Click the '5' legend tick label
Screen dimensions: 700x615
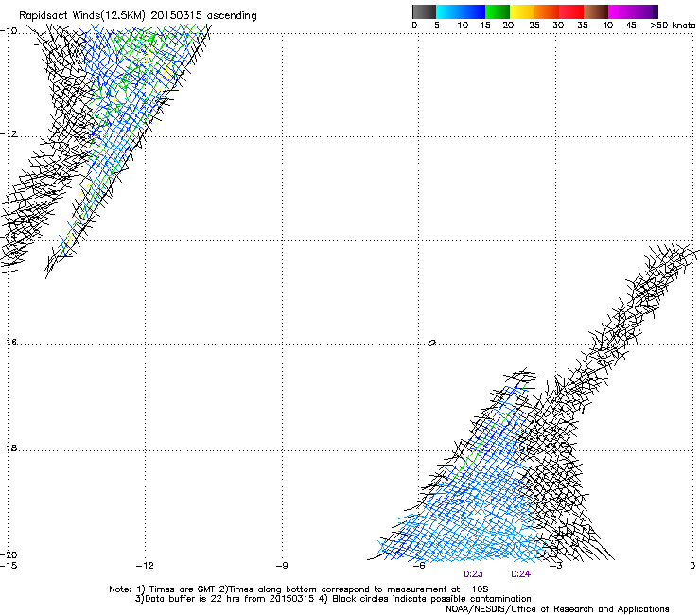[x=437, y=26]
